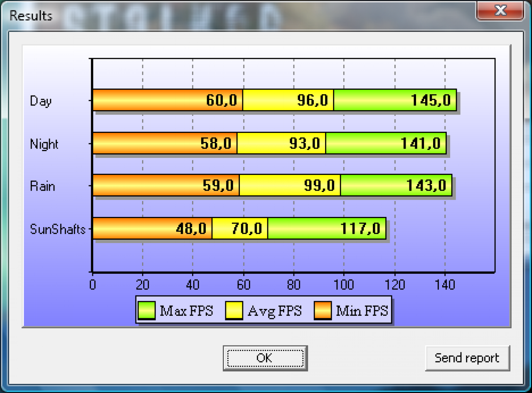Click the Day average value 96,0
The width and height of the screenshot is (532, 393).
pos(313,100)
